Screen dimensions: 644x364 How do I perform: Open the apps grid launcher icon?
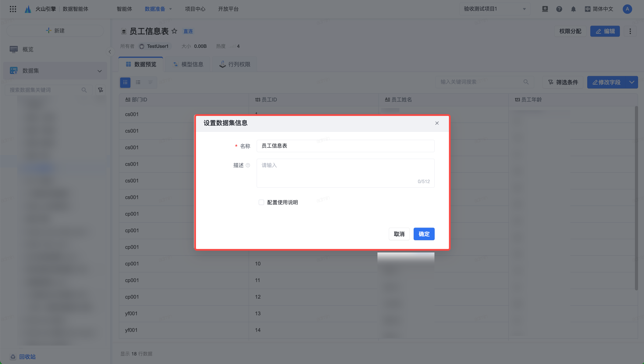click(x=13, y=9)
